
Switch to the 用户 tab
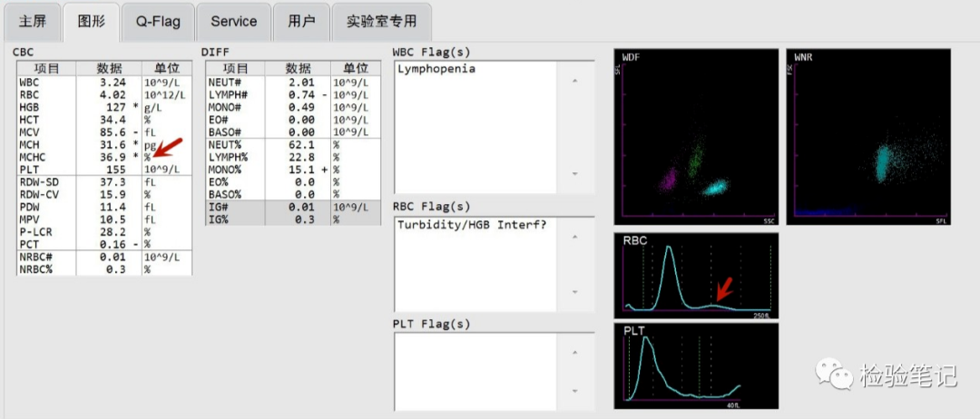(x=301, y=21)
